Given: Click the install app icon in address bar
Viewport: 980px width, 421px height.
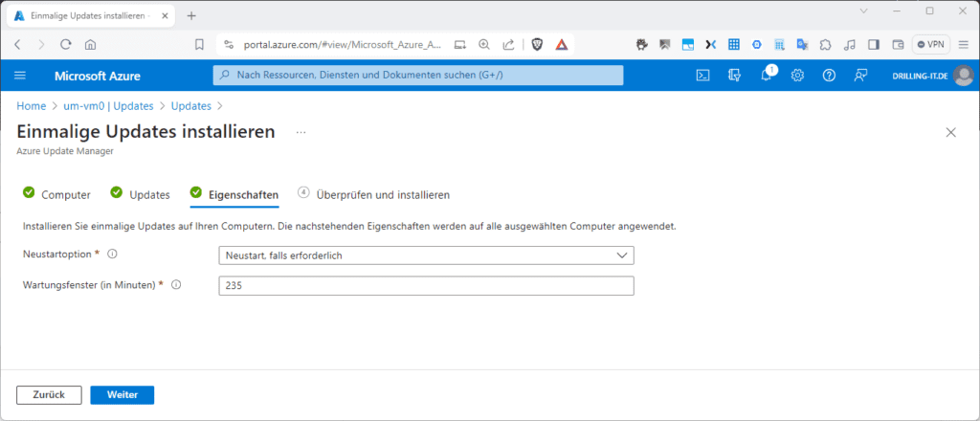Looking at the screenshot, I should (x=460, y=44).
